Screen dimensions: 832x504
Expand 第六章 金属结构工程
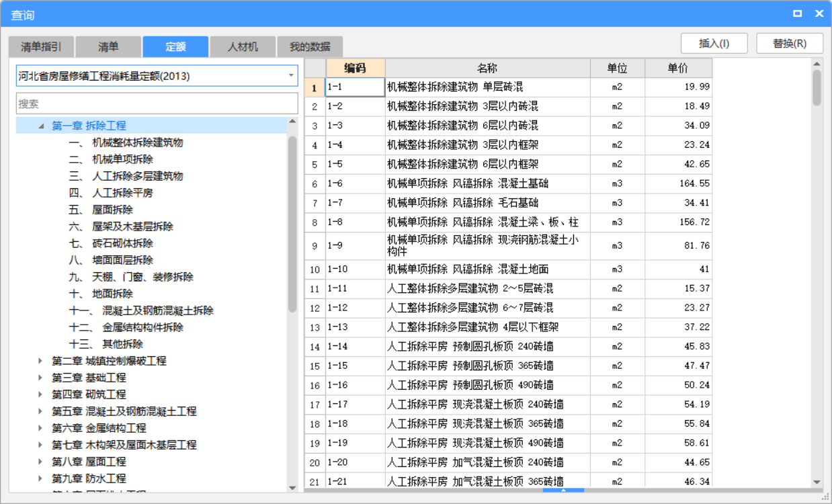(x=41, y=428)
